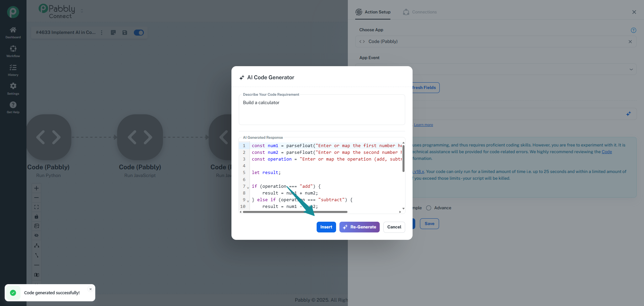Toggle the workflow enable switch

click(139, 33)
